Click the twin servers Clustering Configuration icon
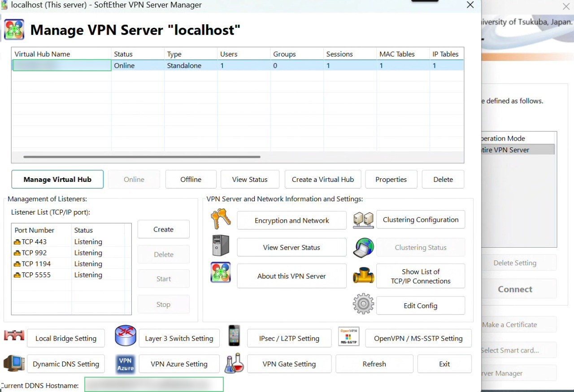The image size is (574, 392). pyautogui.click(x=363, y=220)
